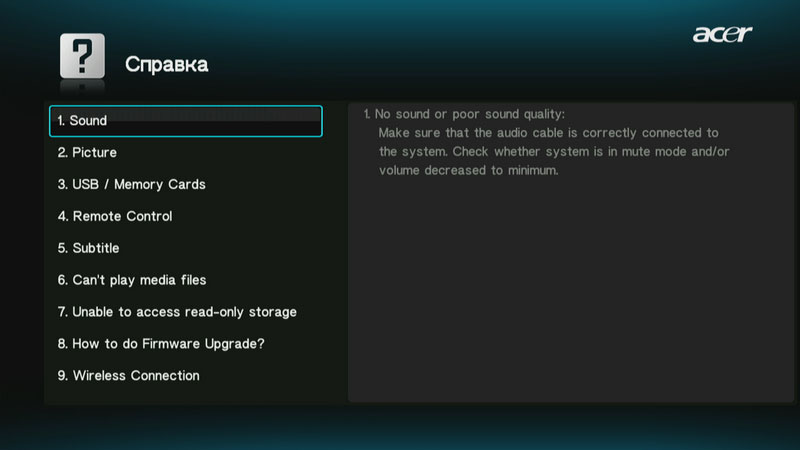Click the teal strip below the panels
This screenshot has height=450, width=800.
pyautogui.click(x=400, y=428)
